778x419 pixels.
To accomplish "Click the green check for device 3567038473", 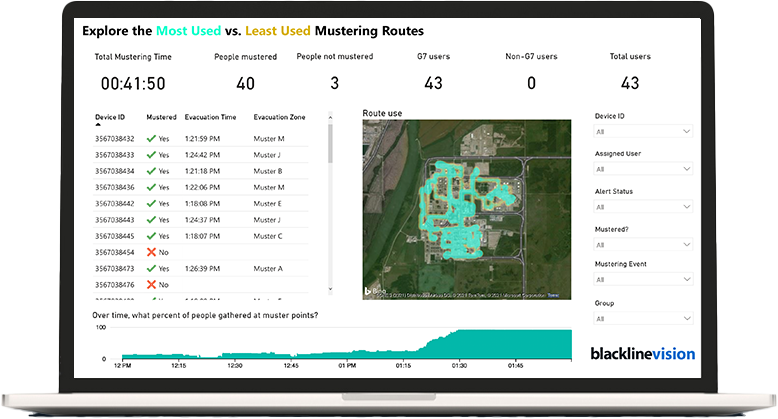I will click(x=151, y=269).
